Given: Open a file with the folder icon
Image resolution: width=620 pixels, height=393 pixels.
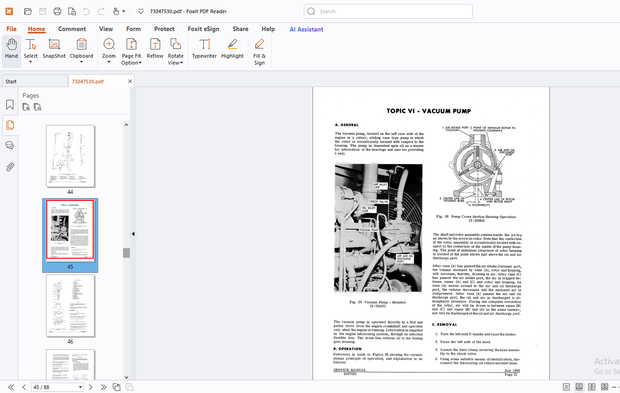Looking at the screenshot, I should click(x=28, y=11).
